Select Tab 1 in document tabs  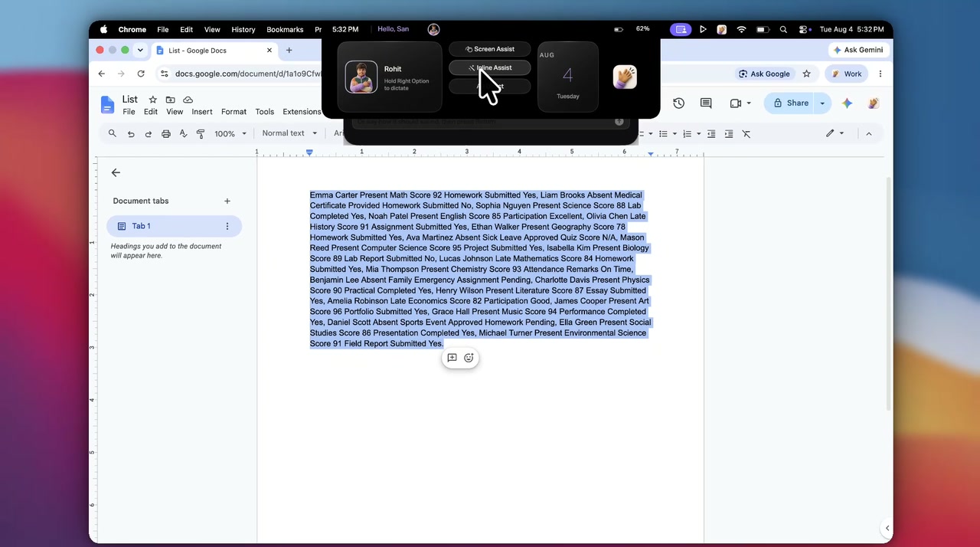tap(174, 226)
